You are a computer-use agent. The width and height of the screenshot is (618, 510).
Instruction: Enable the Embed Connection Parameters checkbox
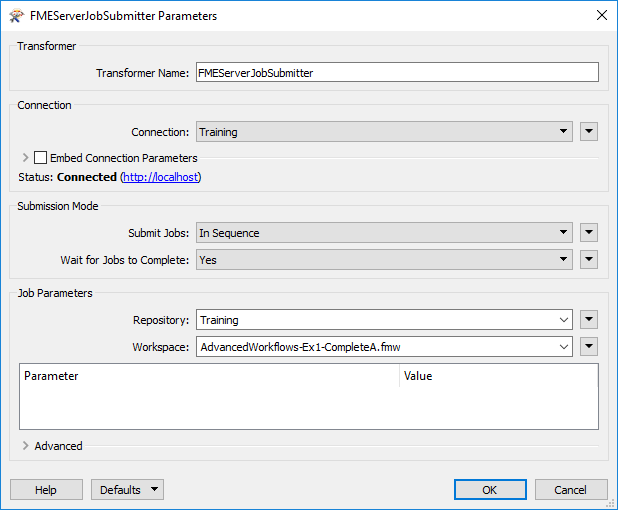[x=40, y=158]
